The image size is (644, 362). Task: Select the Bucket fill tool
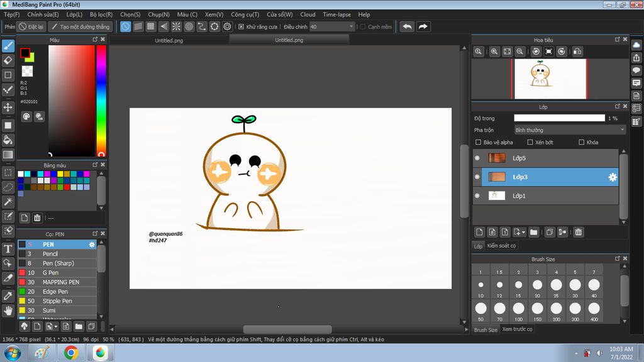tap(8, 140)
